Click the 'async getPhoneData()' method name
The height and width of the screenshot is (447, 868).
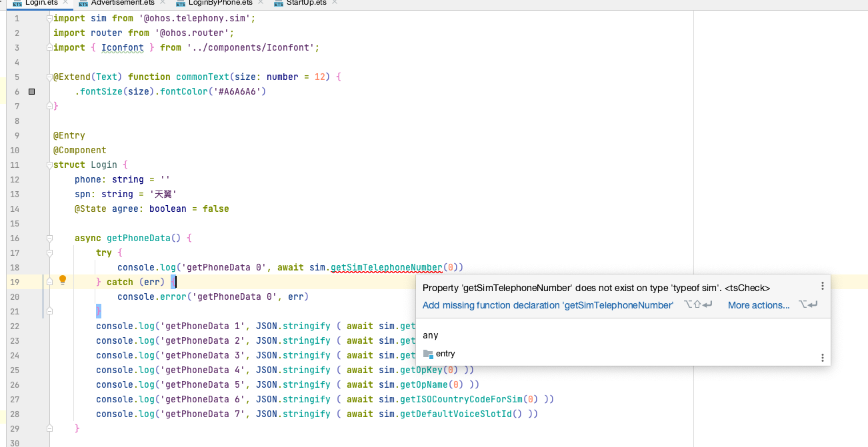pyautogui.click(x=139, y=238)
